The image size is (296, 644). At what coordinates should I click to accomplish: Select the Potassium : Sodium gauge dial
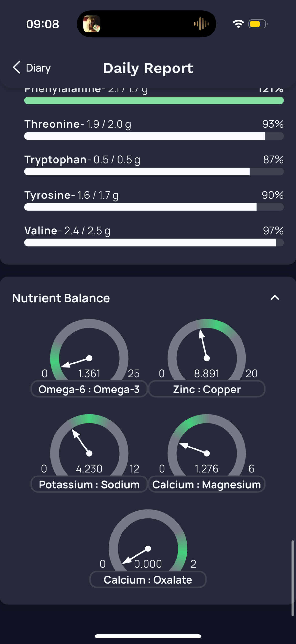[x=89, y=445]
